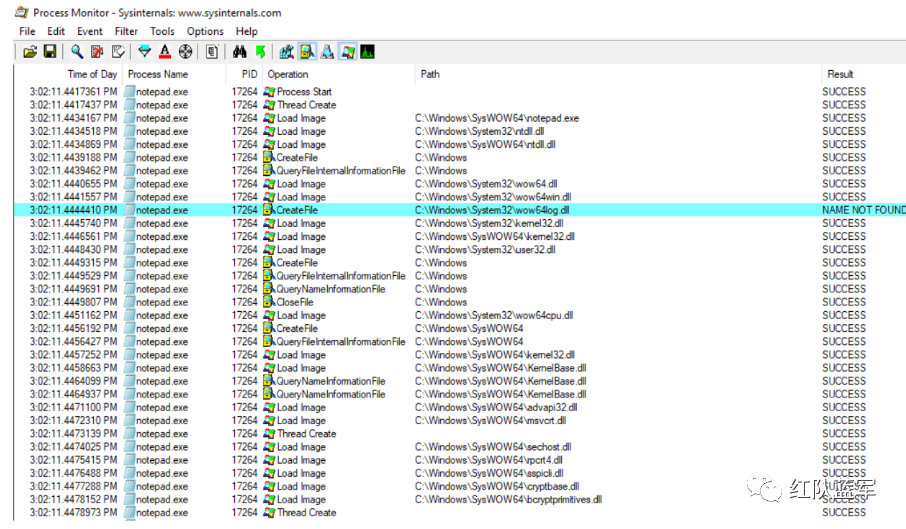The height and width of the screenshot is (529, 906).
Task: Open the File menu
Action: pos(27,31)
